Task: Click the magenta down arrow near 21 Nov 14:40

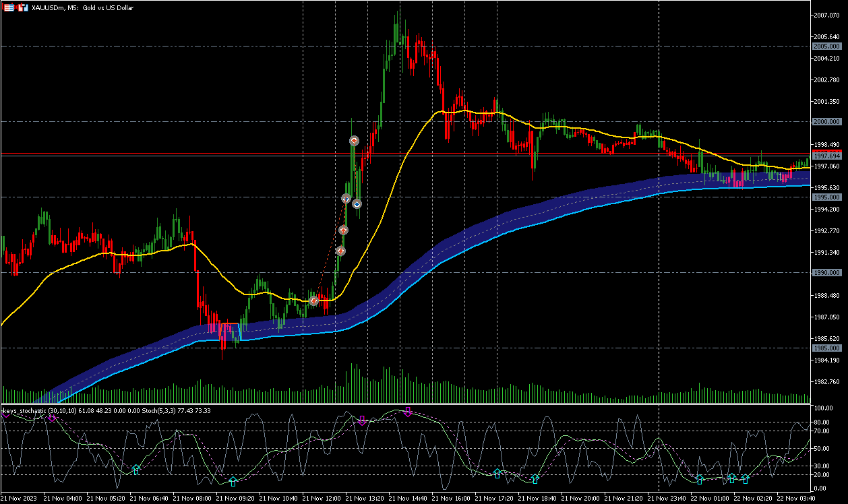Action: (407, 411)
